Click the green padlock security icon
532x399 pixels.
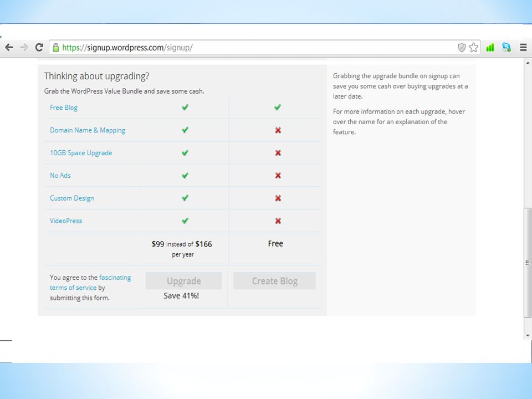[x=56, y=48]
